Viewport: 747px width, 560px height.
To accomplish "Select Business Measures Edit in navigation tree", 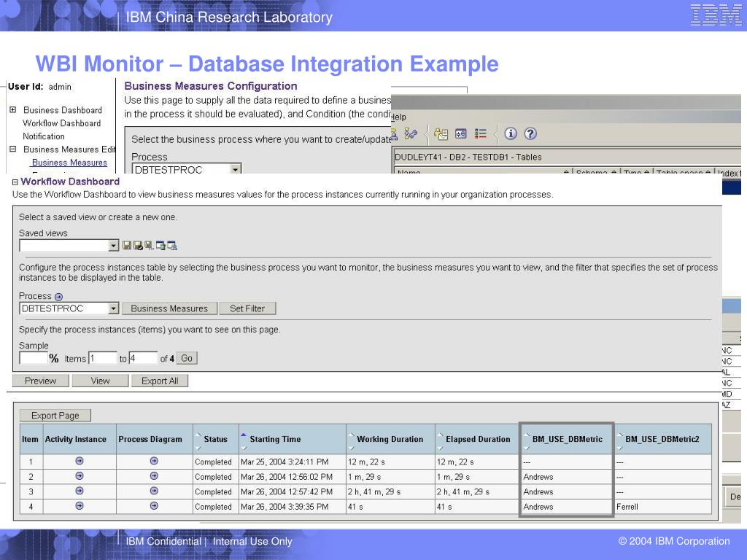I will click(69, 149).
